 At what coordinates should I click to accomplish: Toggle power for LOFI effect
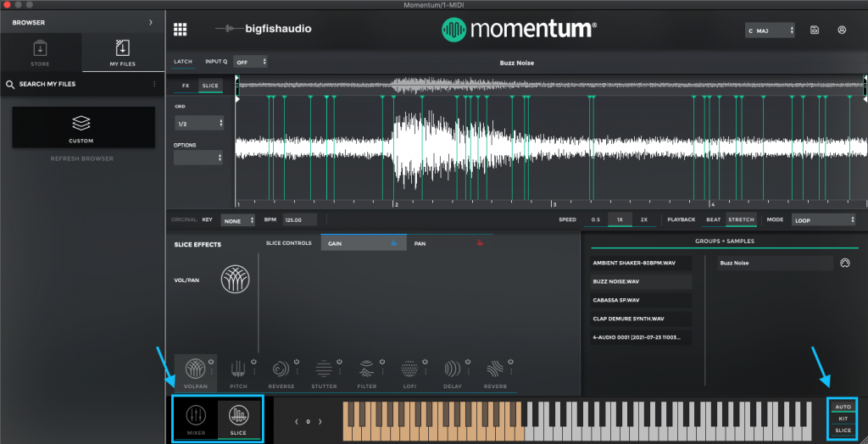tap(424, 361)
